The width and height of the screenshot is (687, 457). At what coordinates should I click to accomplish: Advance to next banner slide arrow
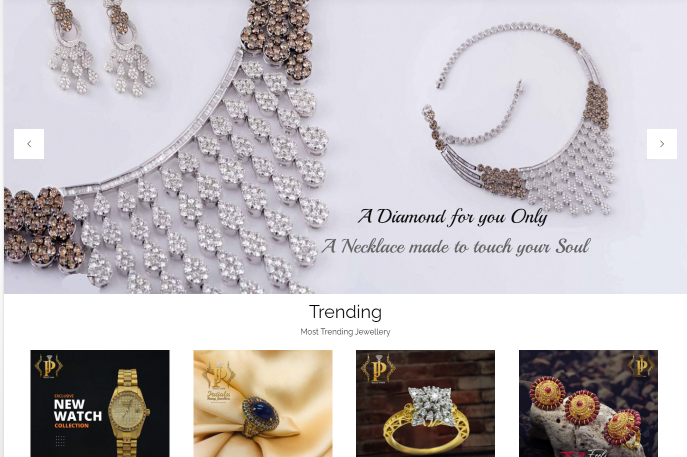point(662,144)
